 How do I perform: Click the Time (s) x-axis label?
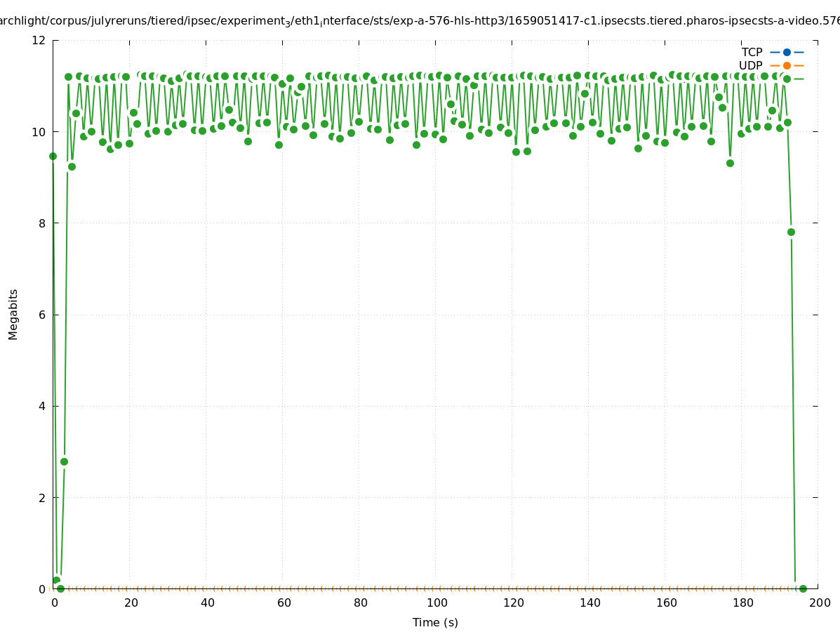[435, 622]
